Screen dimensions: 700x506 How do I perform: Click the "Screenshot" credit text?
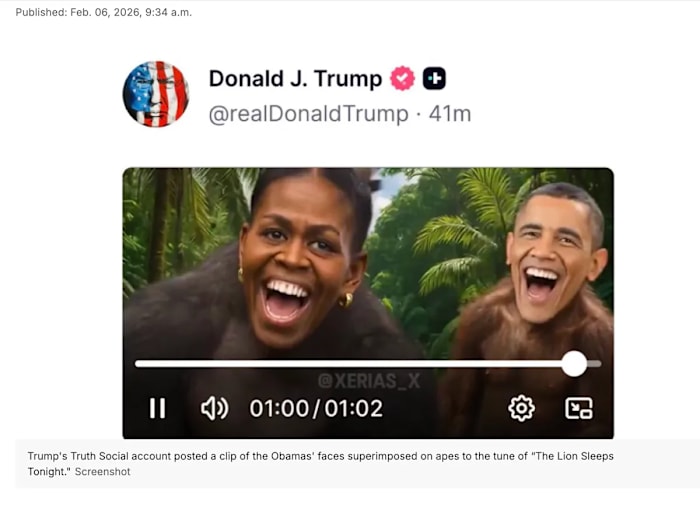(x=102, y=472)
